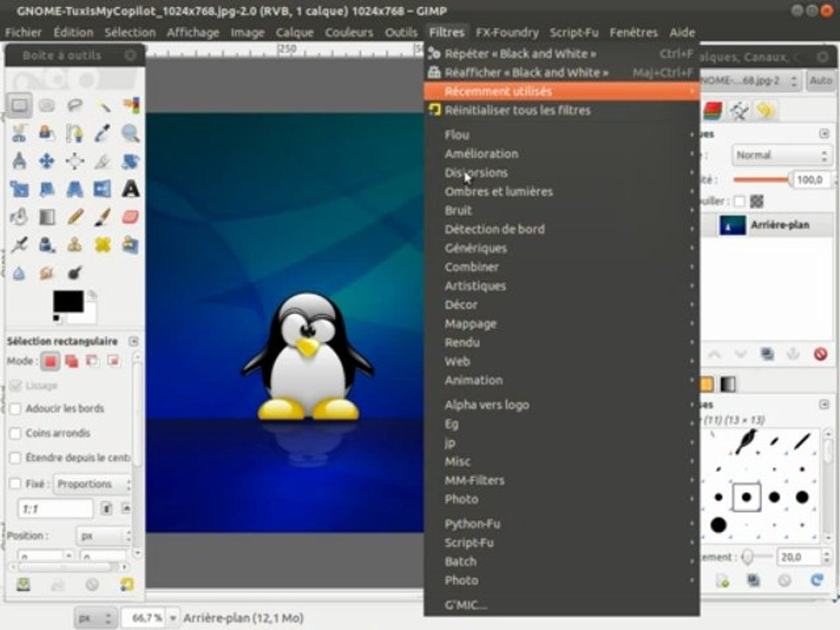840x630 pixels.
Task: Click Python-Fu in the Filtres menu
Action: pos(562,523)
